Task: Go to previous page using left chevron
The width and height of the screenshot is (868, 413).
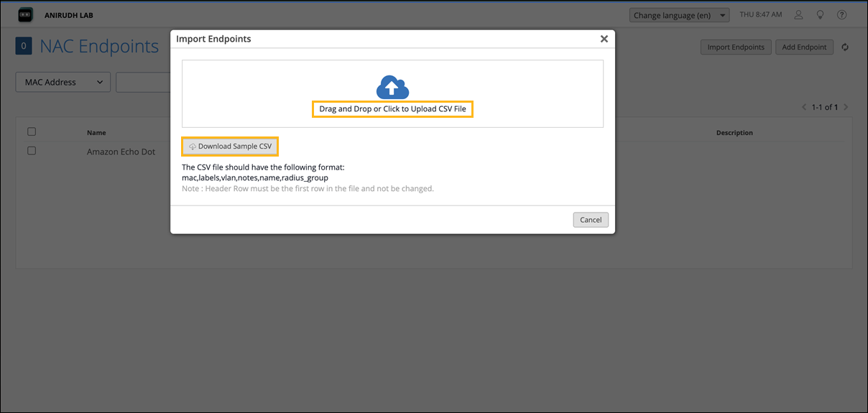Action: pos(804,107)
